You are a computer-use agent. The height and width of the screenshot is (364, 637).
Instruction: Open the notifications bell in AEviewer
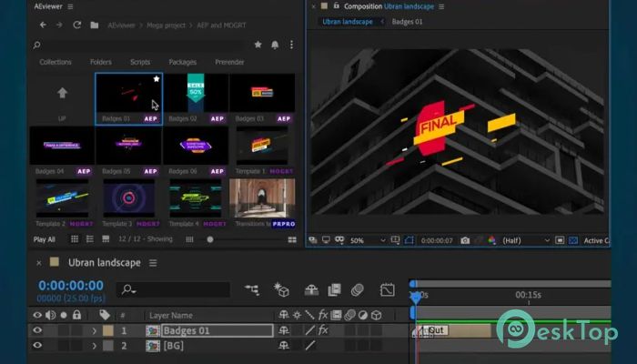pyautogui.click(x=274, y=44)
